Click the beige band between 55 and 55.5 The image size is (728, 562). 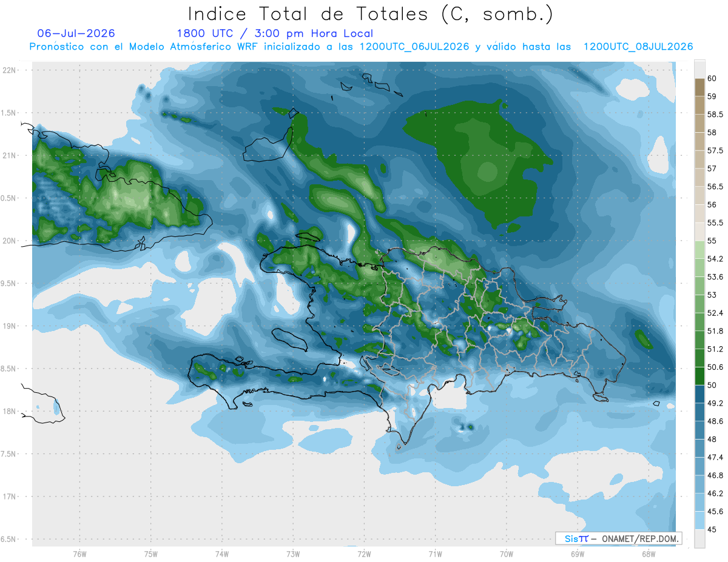click(699, 232)
